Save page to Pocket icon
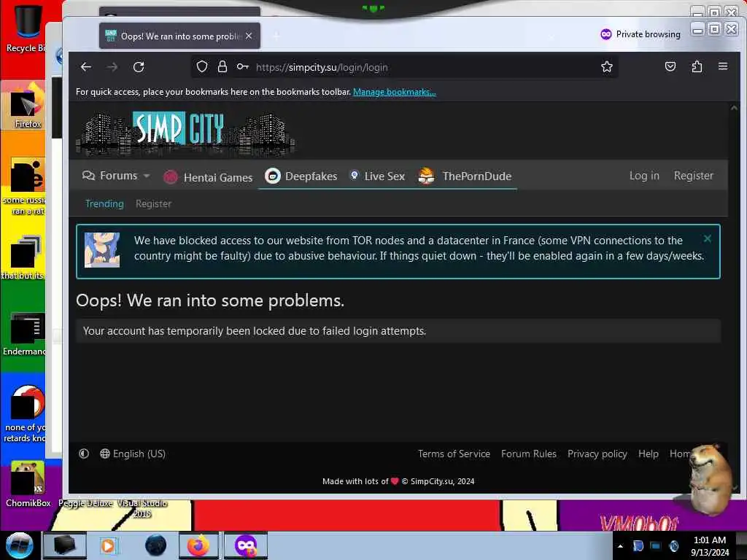747x560 pixels. 670,66
